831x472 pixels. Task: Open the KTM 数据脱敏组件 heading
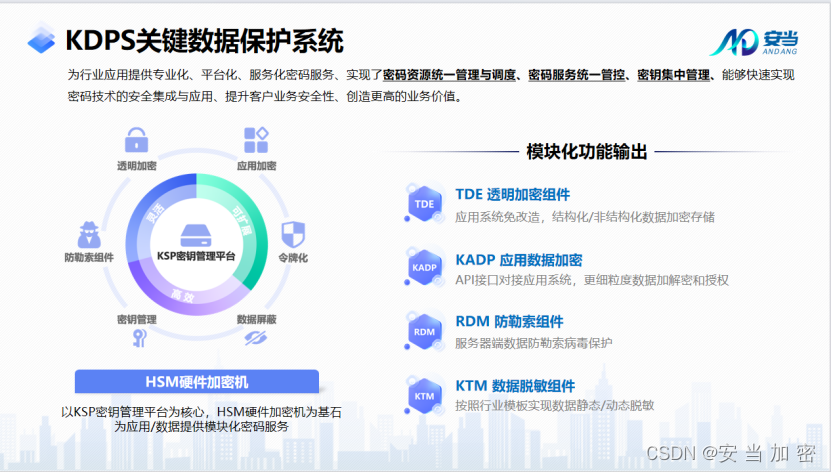[515, 386]
